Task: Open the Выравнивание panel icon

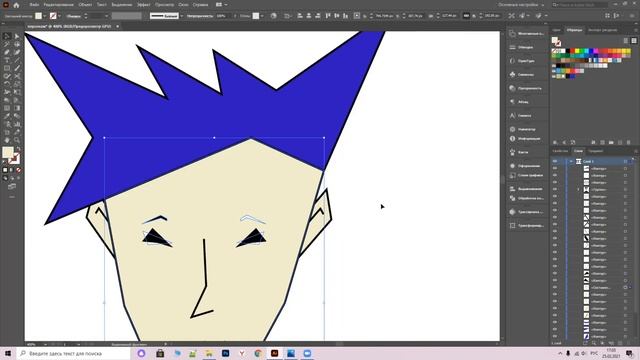Action: click(x=512, y=189)
